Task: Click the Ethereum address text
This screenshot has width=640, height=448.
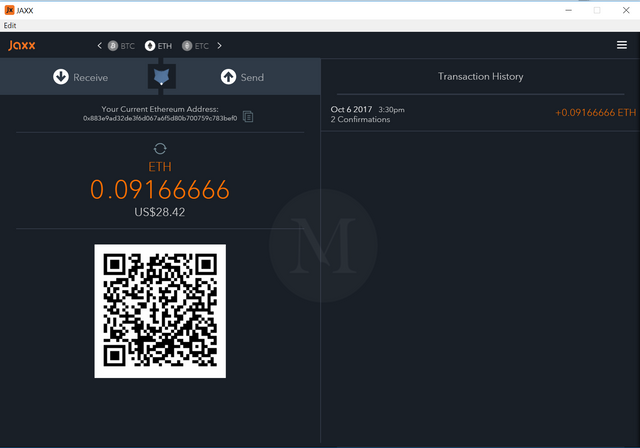Action: (x=160, y=118)
